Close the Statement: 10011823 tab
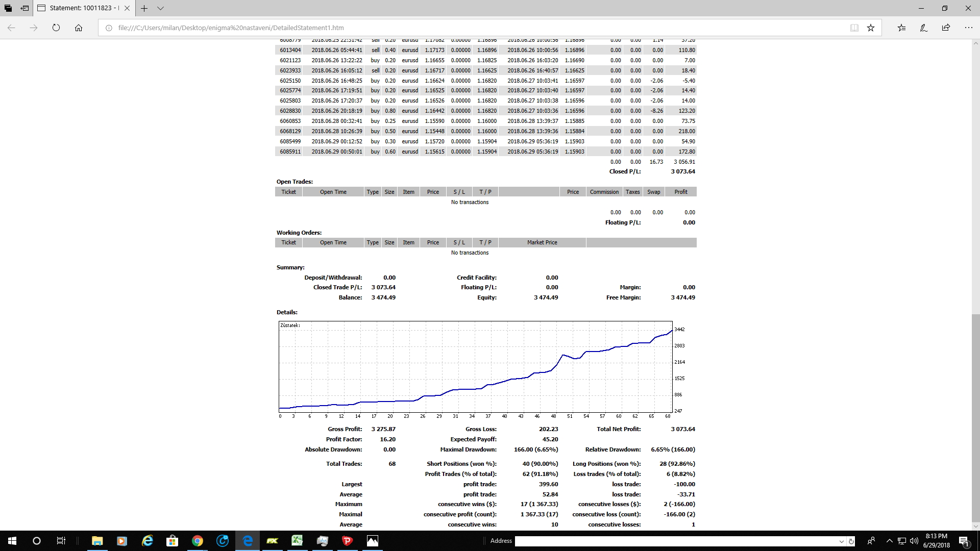The image size is (980, 551). [x=127, y=8]
